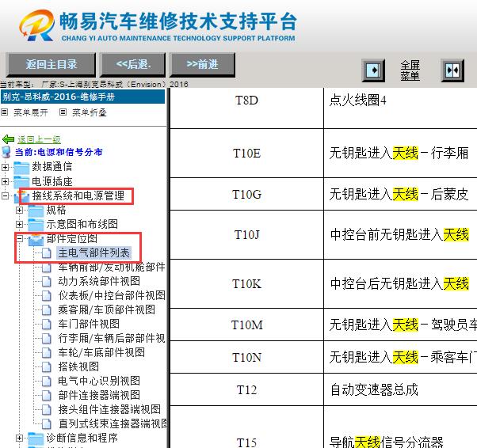This screenshot has width=477, height=448.
Task: Click the green back arrow icon
Action: point(8,139)
